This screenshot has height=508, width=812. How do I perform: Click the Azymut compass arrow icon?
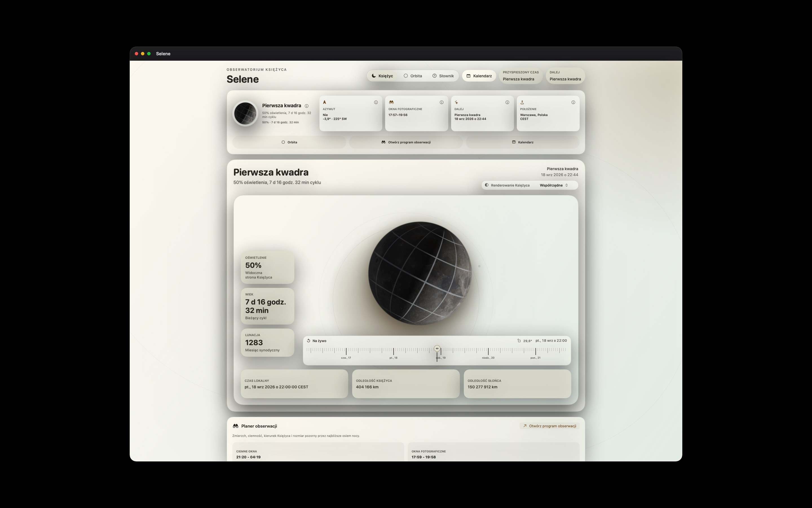(325, 102)
